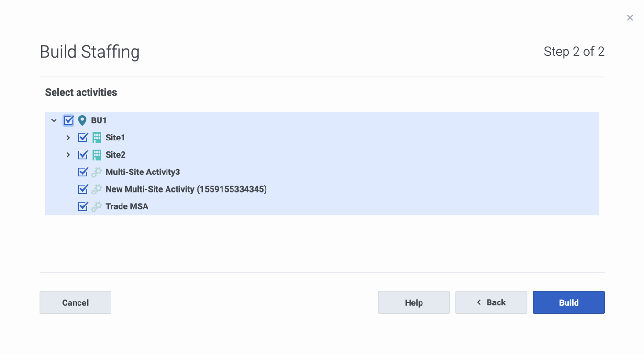The image size is (644, 356).
Task: Uncheck the BU1 checkbox
Action: tap(68, 120)
